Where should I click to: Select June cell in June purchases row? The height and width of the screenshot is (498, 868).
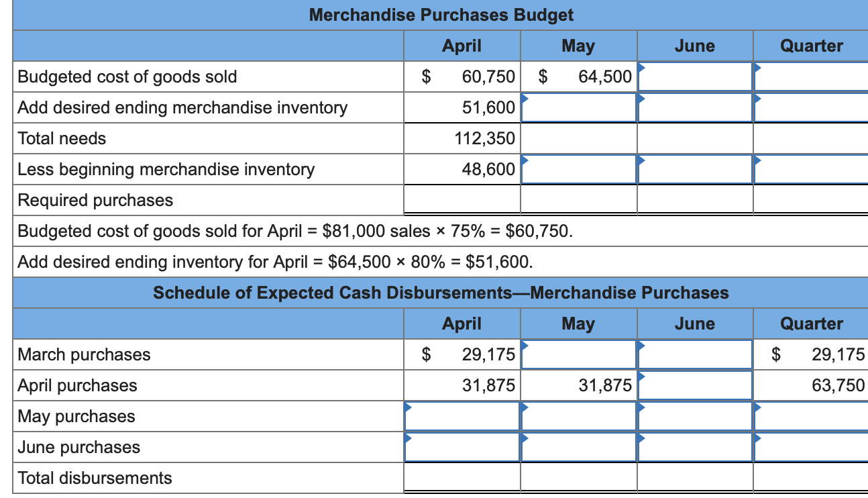(x=695, y=447)
